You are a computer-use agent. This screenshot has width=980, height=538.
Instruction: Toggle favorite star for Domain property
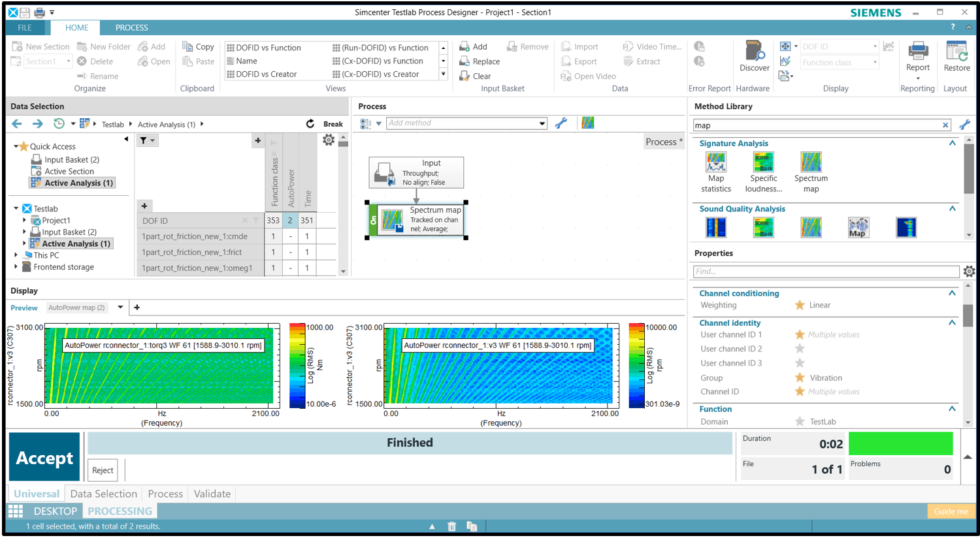pos(800,422)
